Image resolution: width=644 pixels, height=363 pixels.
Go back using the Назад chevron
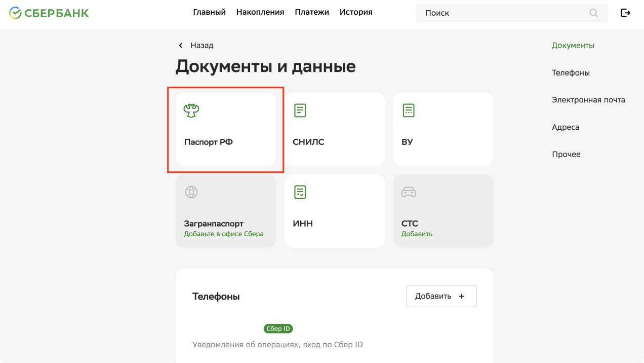pyautogui.click(x=181, y=46)
